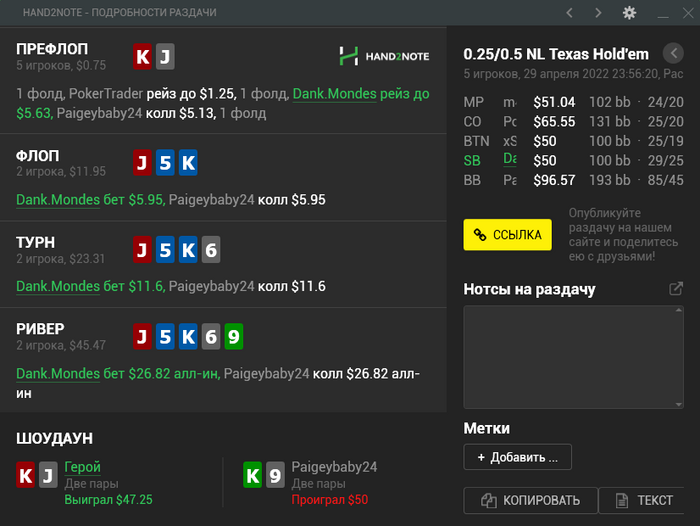Click Выиграл $47.25 result text
Screen dimensions: 700x526
(108, 500)
